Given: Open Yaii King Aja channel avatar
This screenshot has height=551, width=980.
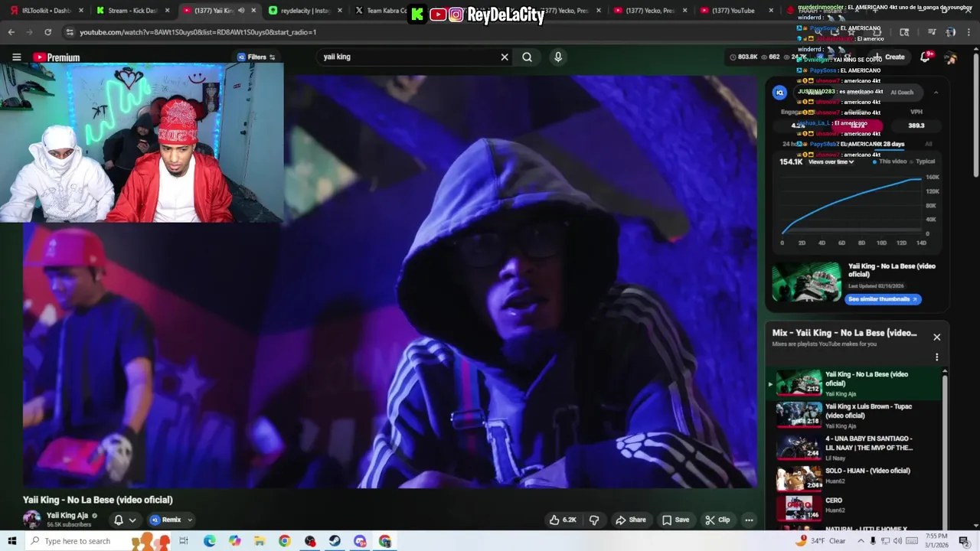Looking at the screenshot, I should pos(31,520).
